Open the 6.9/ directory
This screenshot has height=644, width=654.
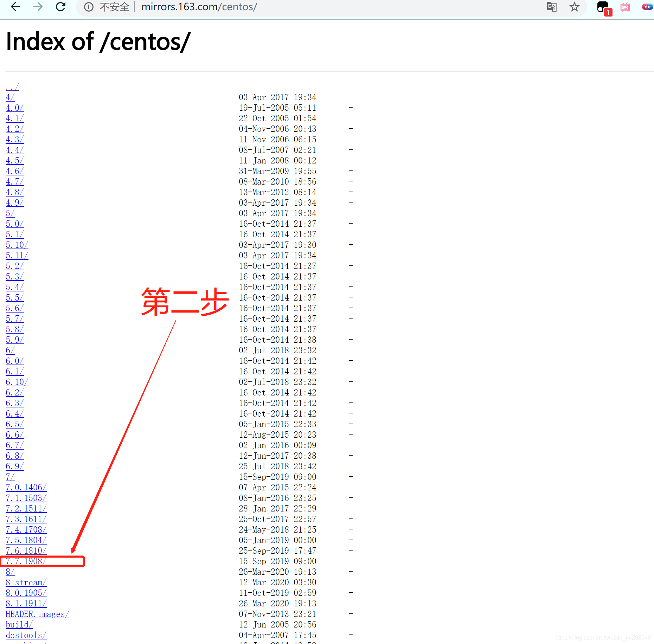15,466
